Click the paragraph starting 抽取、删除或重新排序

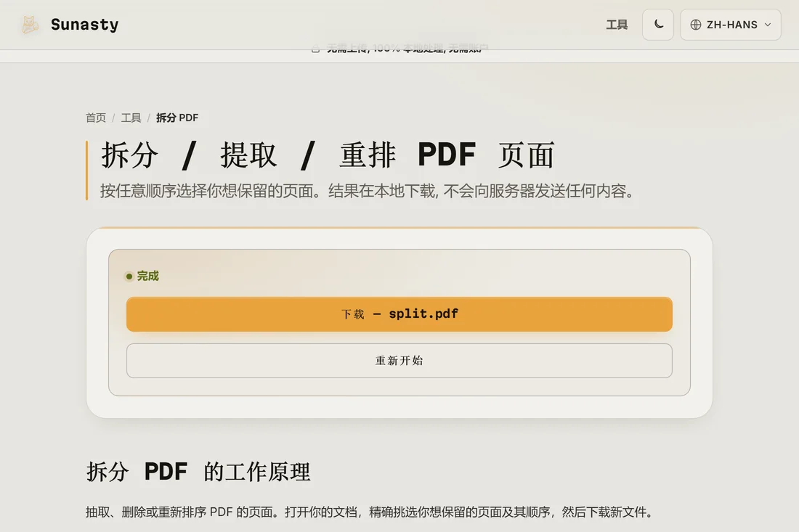point(370,512)
